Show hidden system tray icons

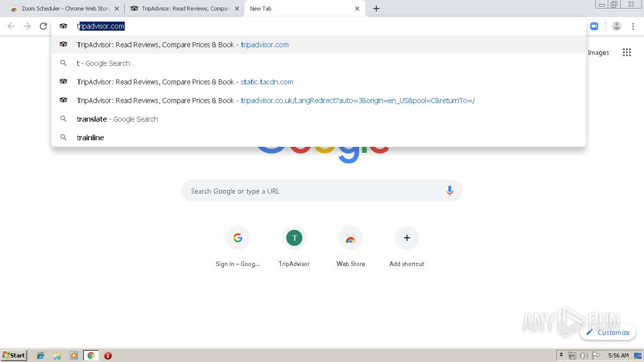561,355
